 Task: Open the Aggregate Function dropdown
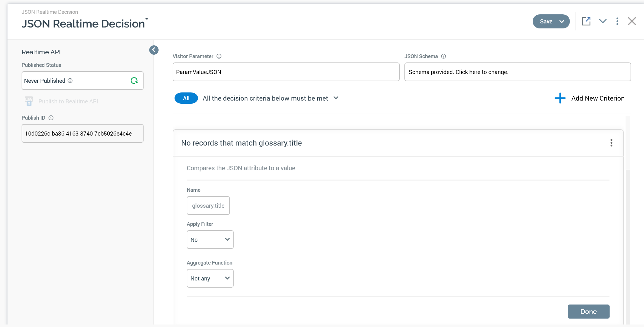210,278
